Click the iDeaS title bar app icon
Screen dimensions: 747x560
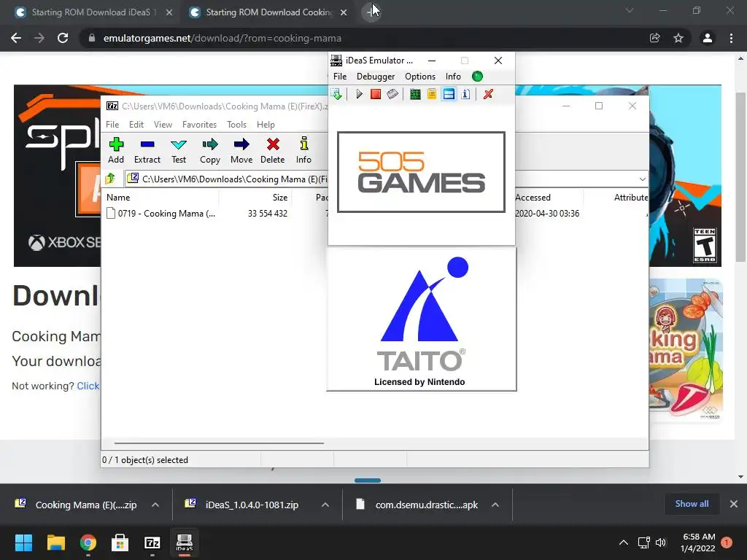point(336,61)
